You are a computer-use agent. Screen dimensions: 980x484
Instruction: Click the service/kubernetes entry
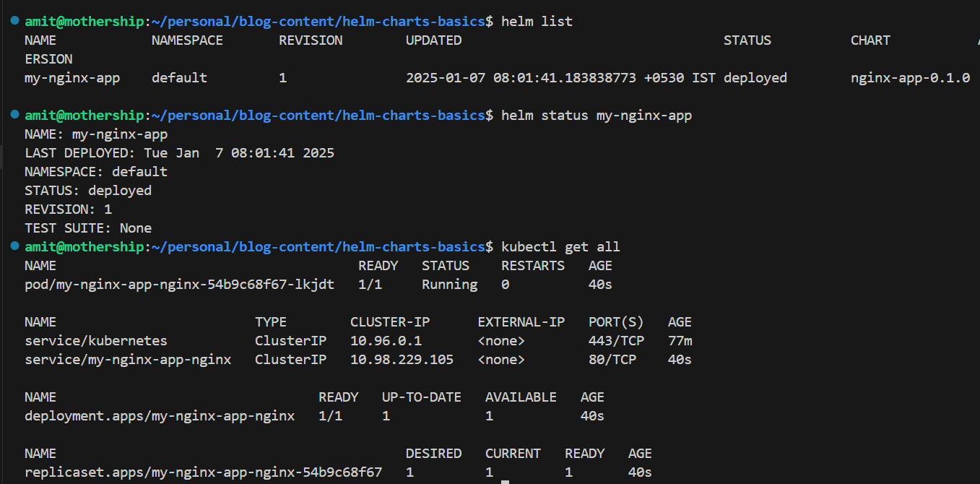click(x=96, y=341)
